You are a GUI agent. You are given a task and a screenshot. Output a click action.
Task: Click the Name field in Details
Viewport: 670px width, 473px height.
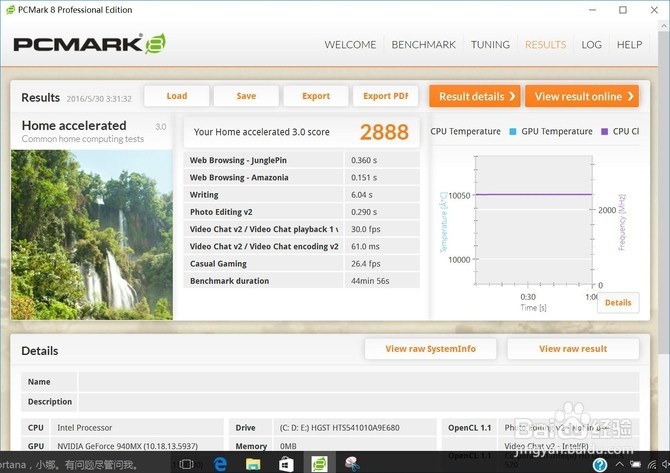point(359,382)
